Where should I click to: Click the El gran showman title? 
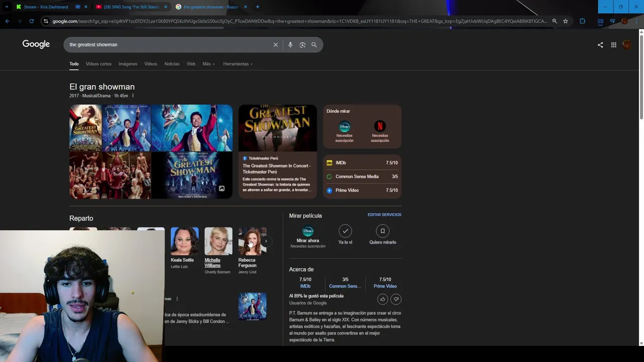(102, 87)
